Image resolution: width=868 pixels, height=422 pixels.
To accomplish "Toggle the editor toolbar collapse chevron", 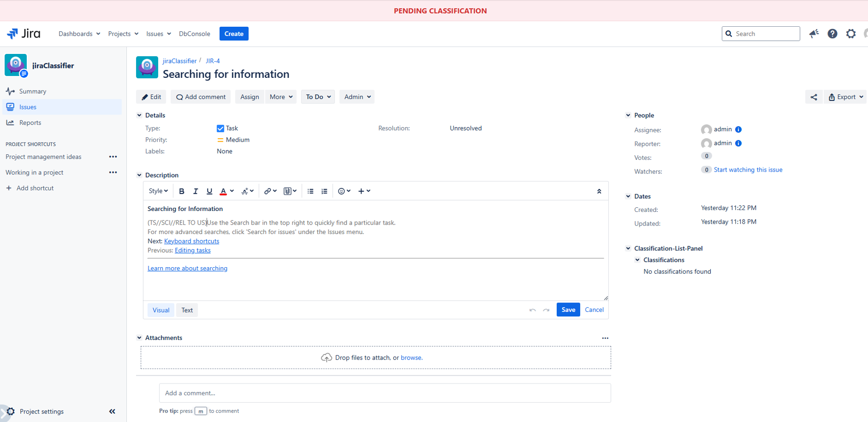I will point(599,191).
